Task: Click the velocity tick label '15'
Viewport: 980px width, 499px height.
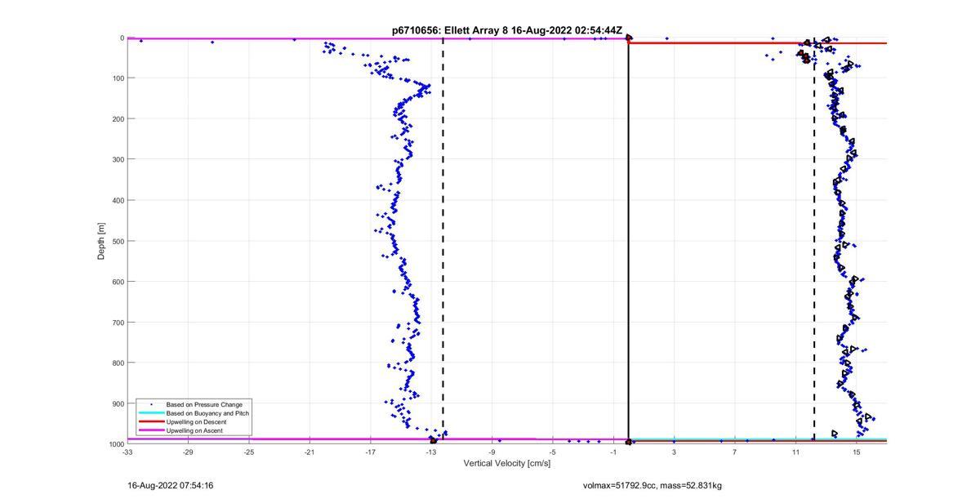Action: tap(857, 452)
